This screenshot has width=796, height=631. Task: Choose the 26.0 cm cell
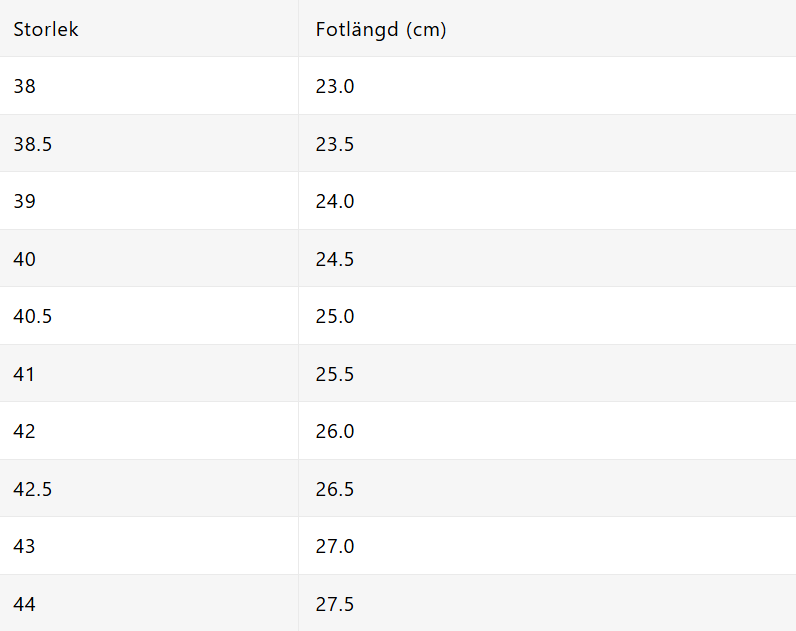pos(335,431)
